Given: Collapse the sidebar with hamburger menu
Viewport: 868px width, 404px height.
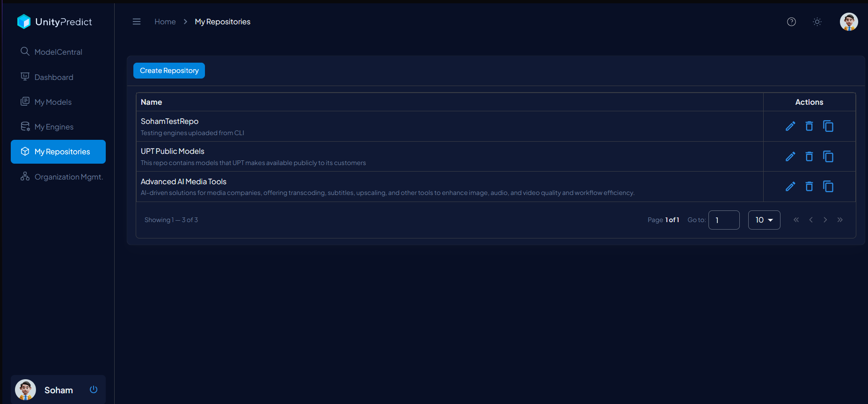Looking at the screenshot, I should click(137, 22).
